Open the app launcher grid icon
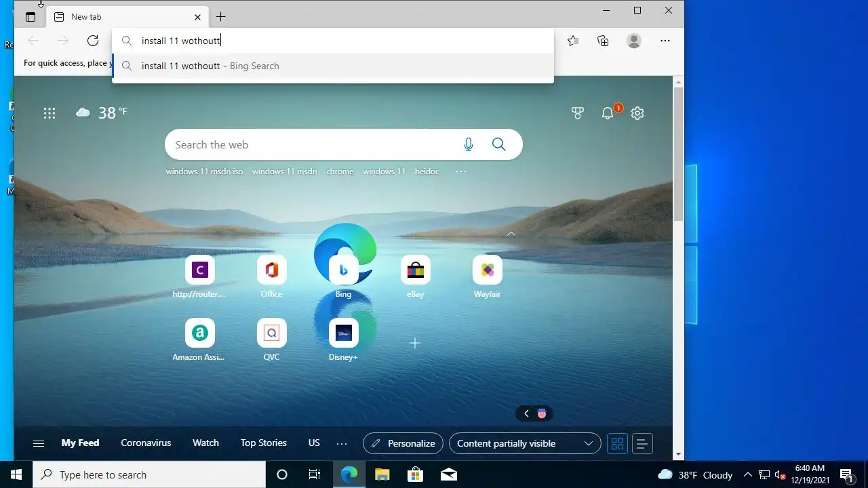Viewport: 868px width, 488px height. tap(50, 113)
